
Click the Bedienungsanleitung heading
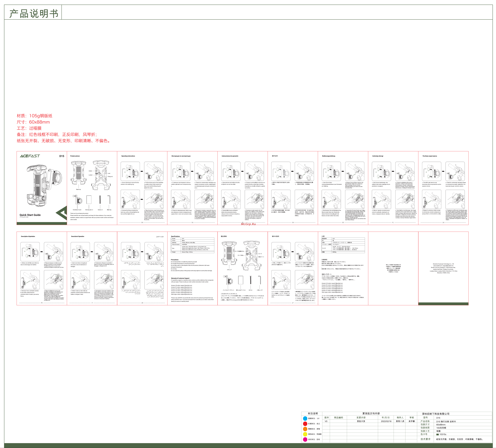pos(329,156)
